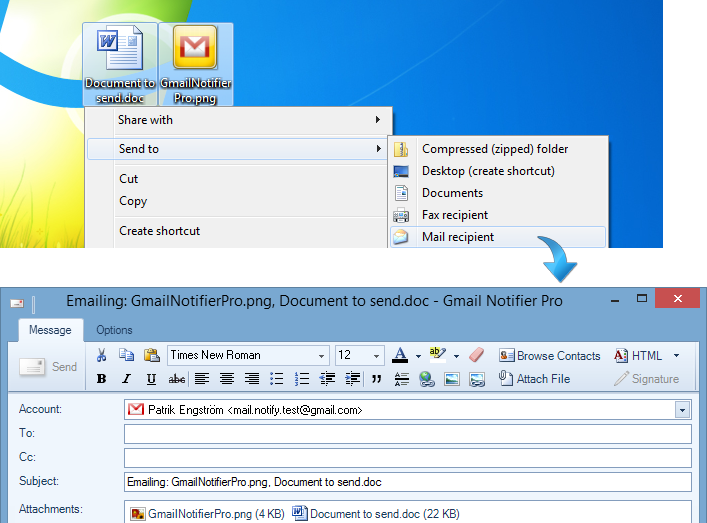Image resolution: width=707 pixels, height=523 pixels.
Task: Click the Signature button
Action: tap(647, 379)
